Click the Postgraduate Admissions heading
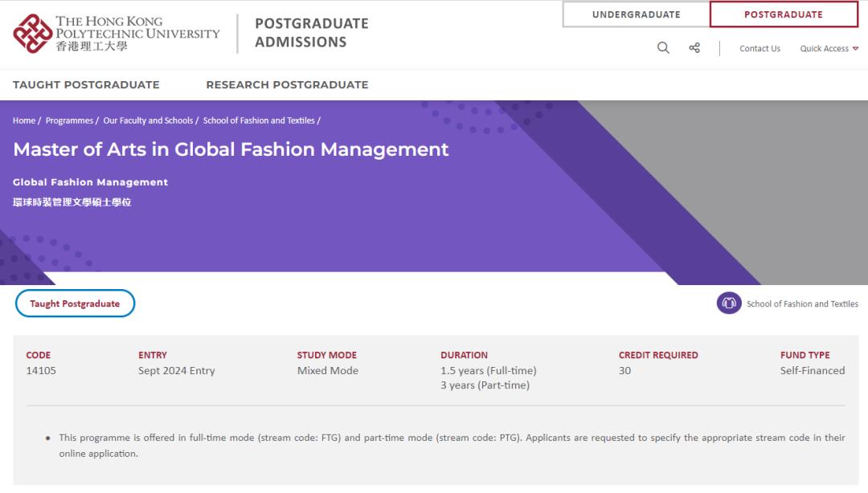This screenshot has height=493, width=868. coord(312,33)
